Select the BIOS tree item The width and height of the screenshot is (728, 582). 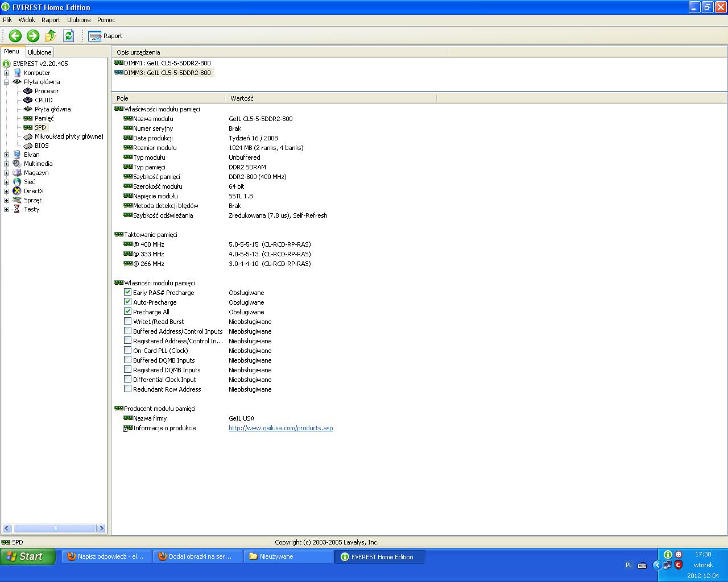pos(42,145)
